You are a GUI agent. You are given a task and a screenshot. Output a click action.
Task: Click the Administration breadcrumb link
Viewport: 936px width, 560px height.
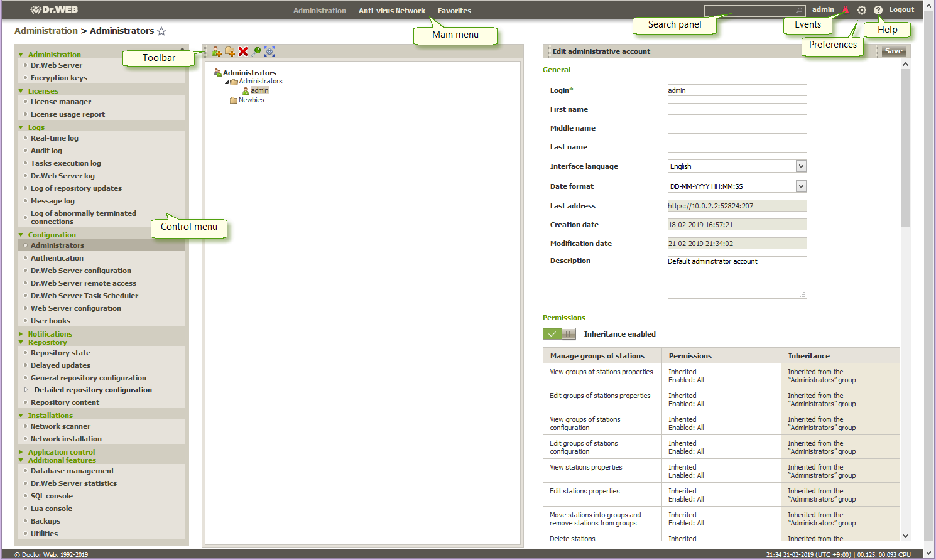coord(46,31)
